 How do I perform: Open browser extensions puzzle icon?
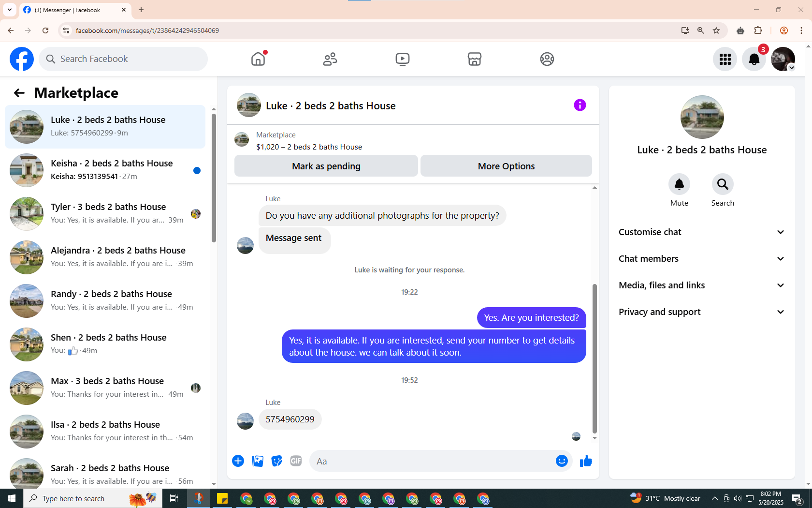click(x=758, y=30)
